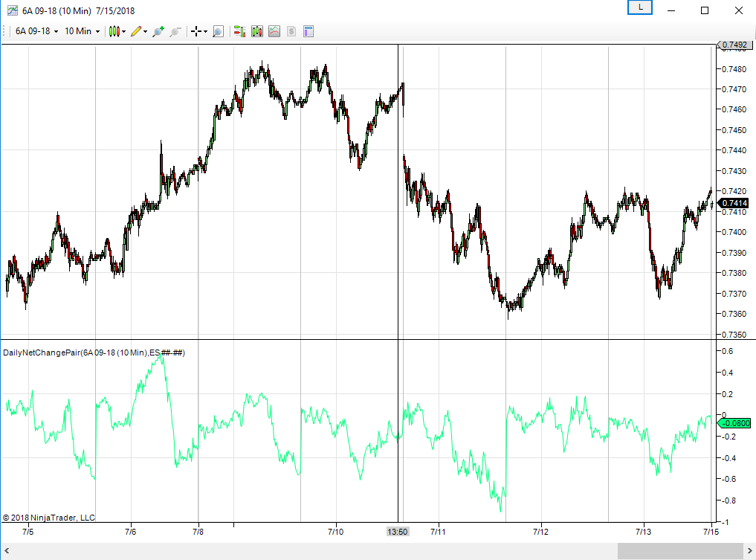This screenshot has width=756, height=560.
Task: Click the -0.0800 indicator value marker
Action: pyautogui.click(x=734, y=423)
